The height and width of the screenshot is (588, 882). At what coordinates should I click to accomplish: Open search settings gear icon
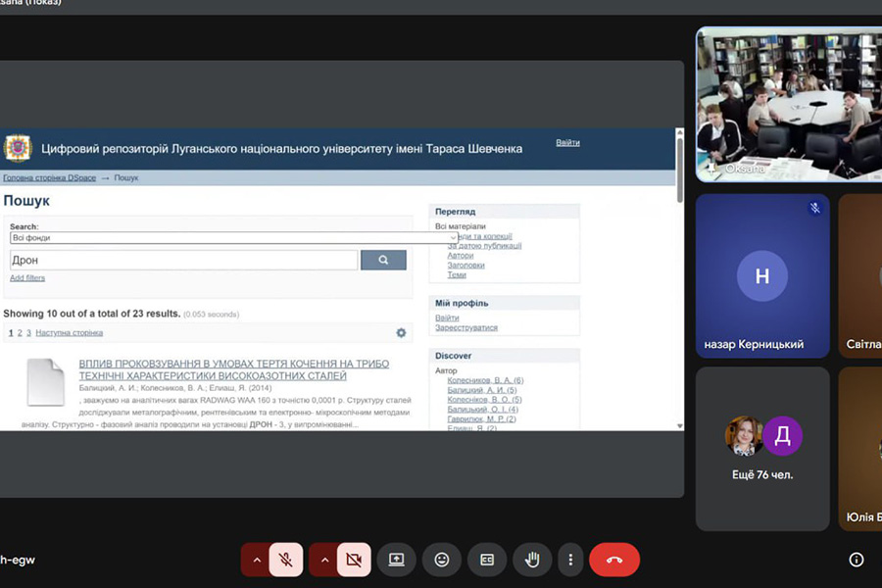point(401,333)
